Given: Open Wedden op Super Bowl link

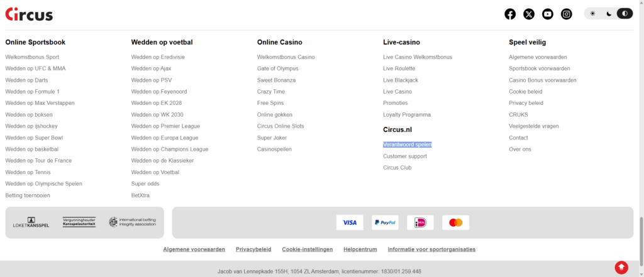Looking at the screenshot, I should 34,138.
